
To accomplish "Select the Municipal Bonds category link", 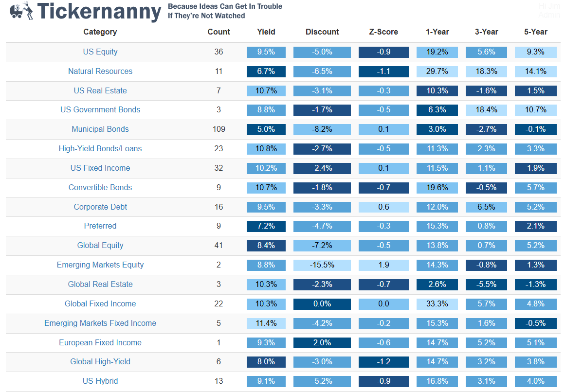I will tap(100, 129).
